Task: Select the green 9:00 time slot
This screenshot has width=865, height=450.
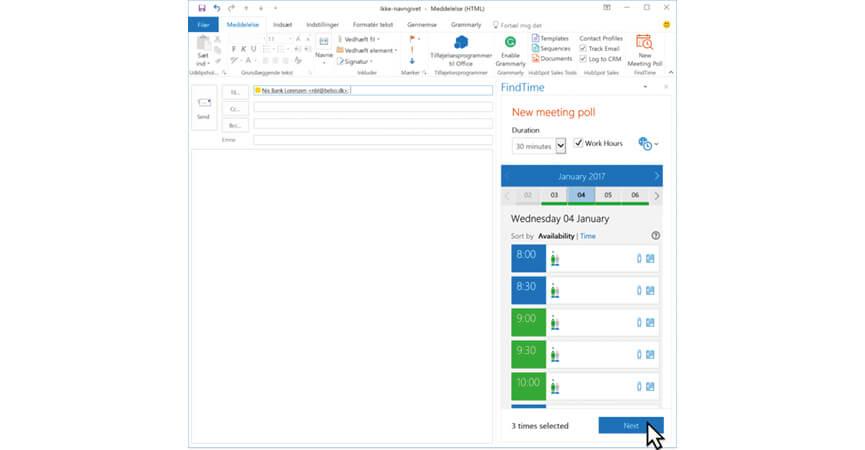Action: pos(527,324)
